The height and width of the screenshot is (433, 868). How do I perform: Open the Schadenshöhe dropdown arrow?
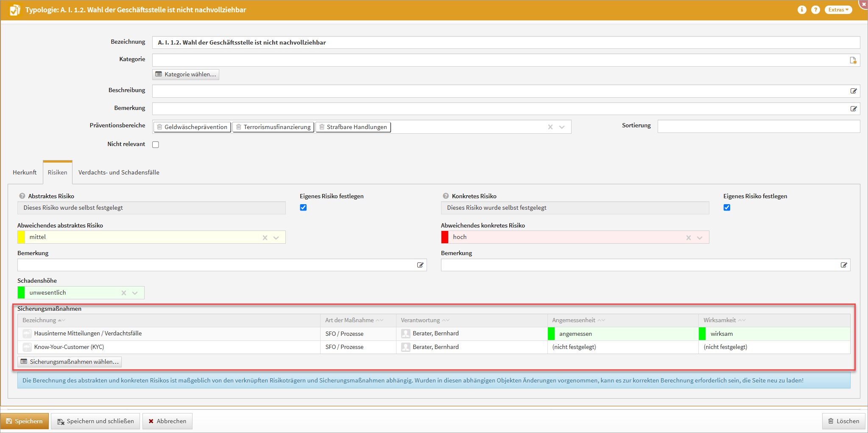135,293
